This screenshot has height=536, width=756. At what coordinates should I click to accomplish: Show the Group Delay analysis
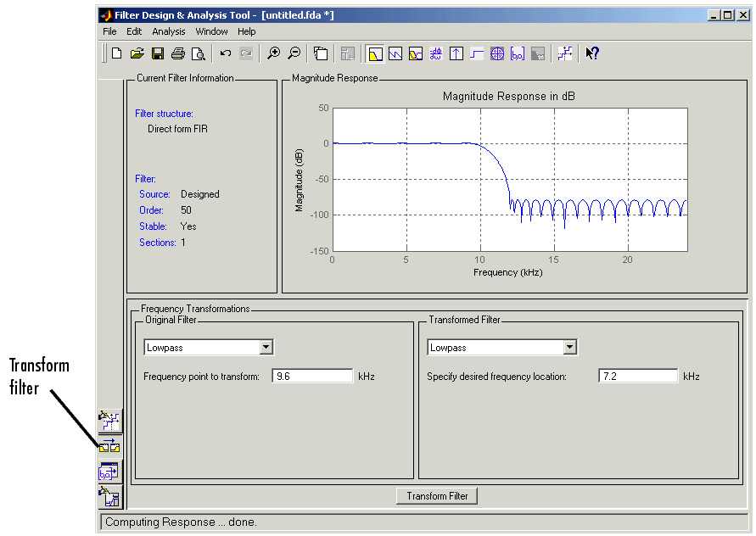[x=435, y=53]
